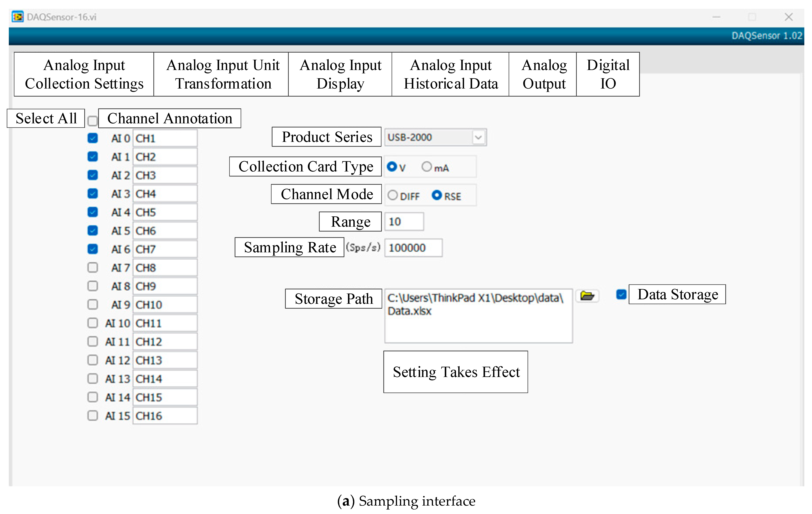812x514 pixels.
Task: Open the Product Series USB-2000 dropdown
Action: pos(478,137)
